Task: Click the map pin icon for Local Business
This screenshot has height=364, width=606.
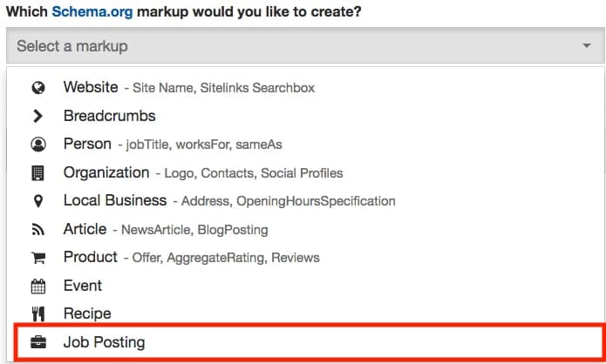Action: (x=37, y=201)
